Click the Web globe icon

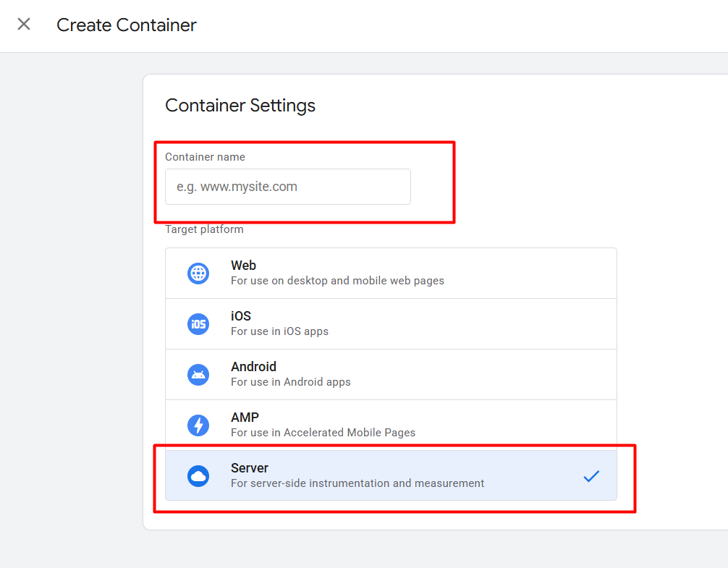pos(198,274)
